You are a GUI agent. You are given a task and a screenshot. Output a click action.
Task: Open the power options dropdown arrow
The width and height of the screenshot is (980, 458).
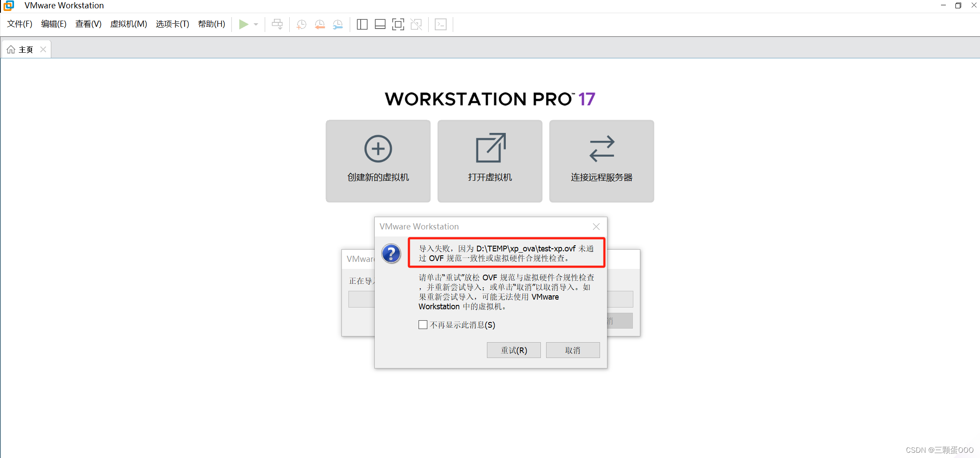tap(256, 25)
